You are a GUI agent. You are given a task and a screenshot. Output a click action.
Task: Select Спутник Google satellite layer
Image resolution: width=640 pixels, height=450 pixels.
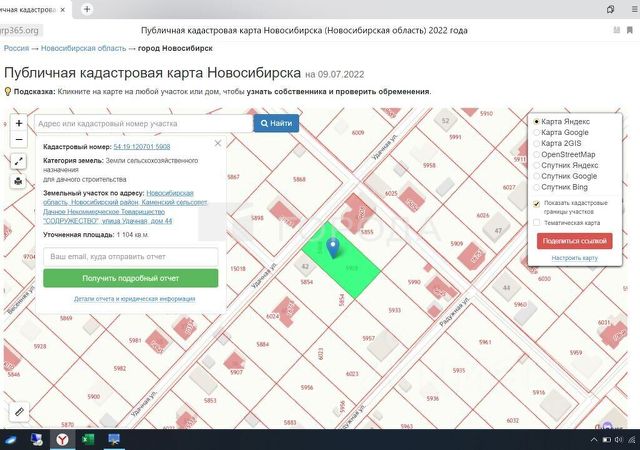pyautogui.click(x=565, y=176)
